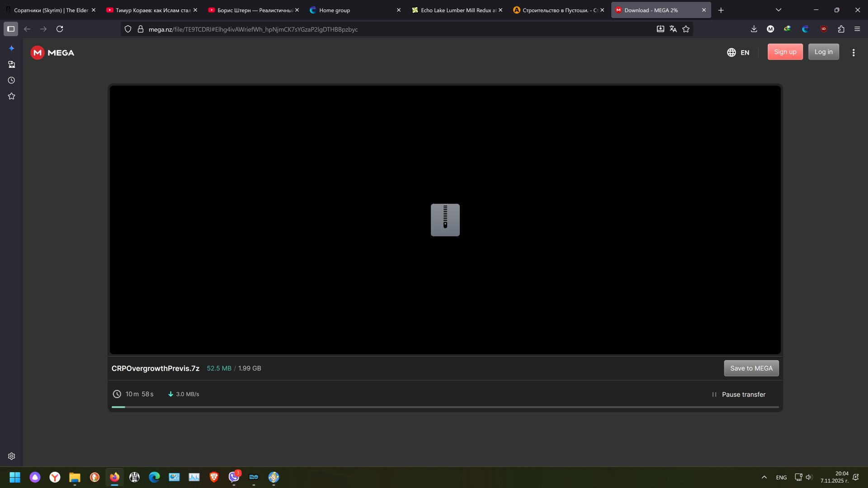The height and width of the screenshot is (488, 868).
Task: Open MEGA three-dot more options menu
Action: click(854, 52)
